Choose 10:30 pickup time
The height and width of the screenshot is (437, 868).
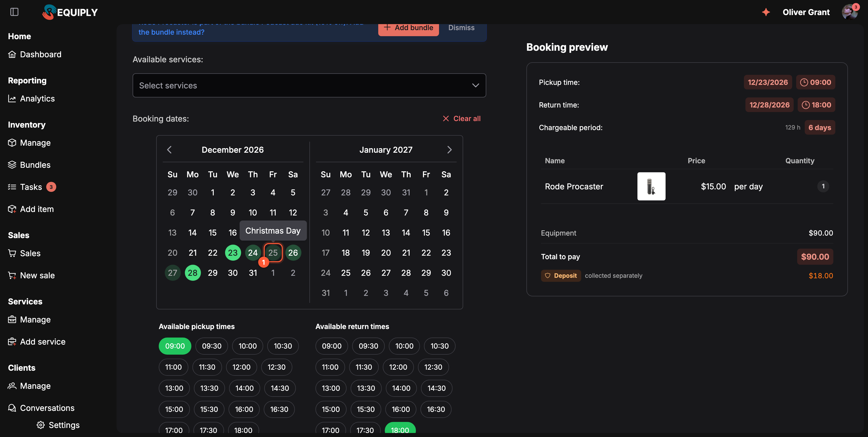(283, 346)
